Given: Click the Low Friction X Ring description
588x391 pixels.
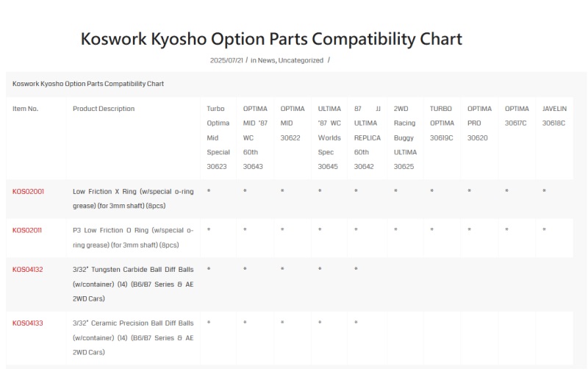Looking at the screenshot, I should (x=133, y=198).
